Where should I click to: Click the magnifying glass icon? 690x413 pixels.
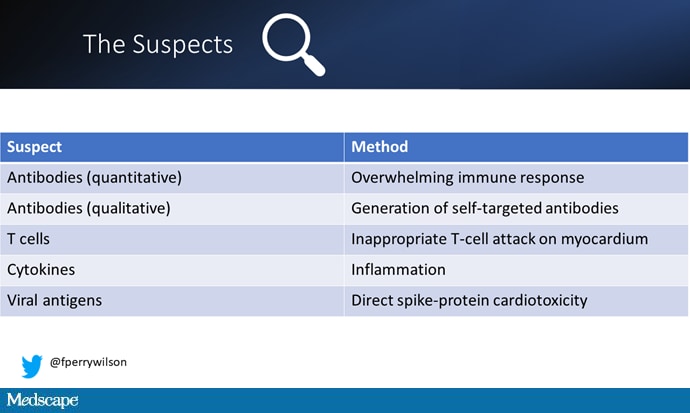pos(293,45)
